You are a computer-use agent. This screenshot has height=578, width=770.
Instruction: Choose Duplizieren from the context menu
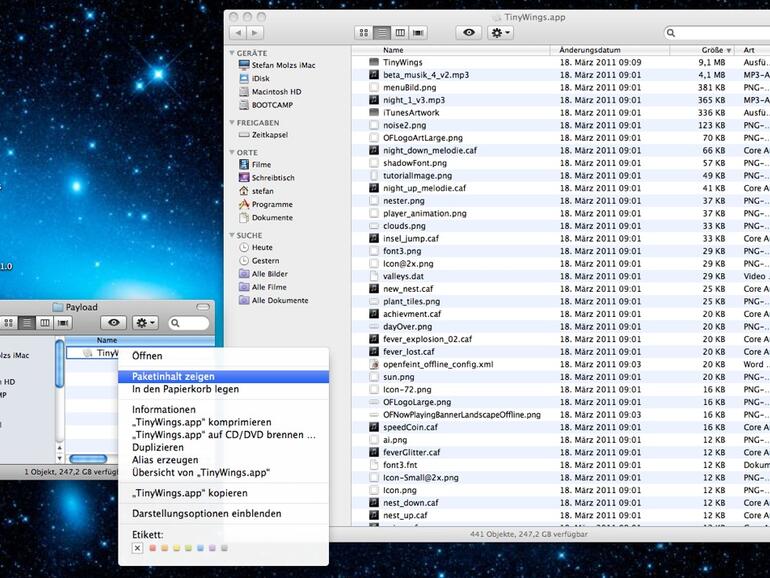(x=160, y=448)
